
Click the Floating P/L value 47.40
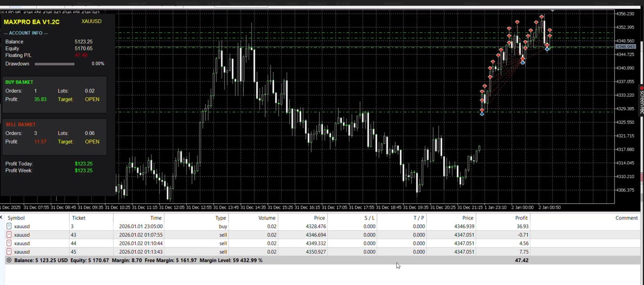81,55
